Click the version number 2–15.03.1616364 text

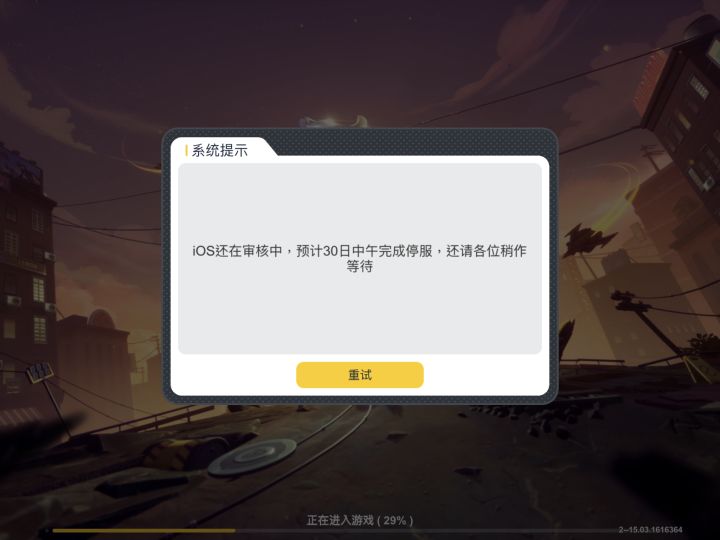click(650, 529)
